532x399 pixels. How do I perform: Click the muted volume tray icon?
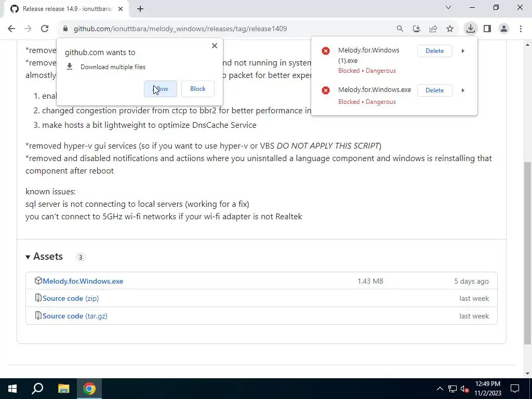(465, 389)
